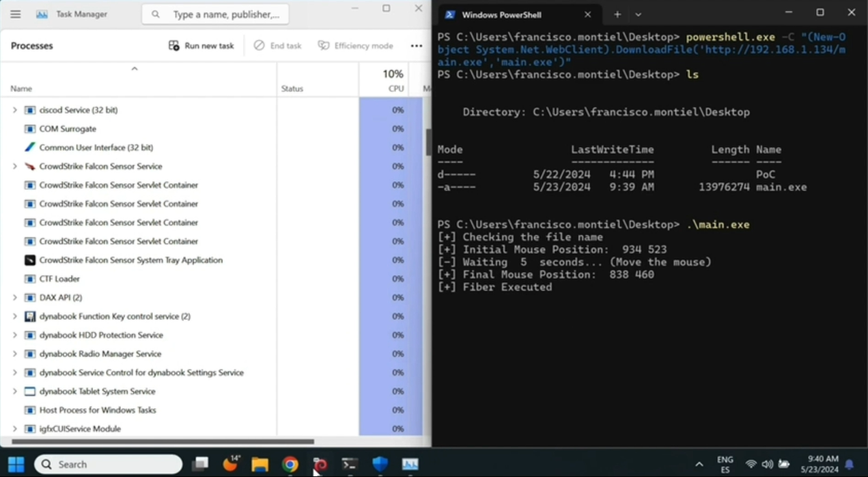
Task: Expand dynabook HDD Protection Service
Action: coord(14,336)
